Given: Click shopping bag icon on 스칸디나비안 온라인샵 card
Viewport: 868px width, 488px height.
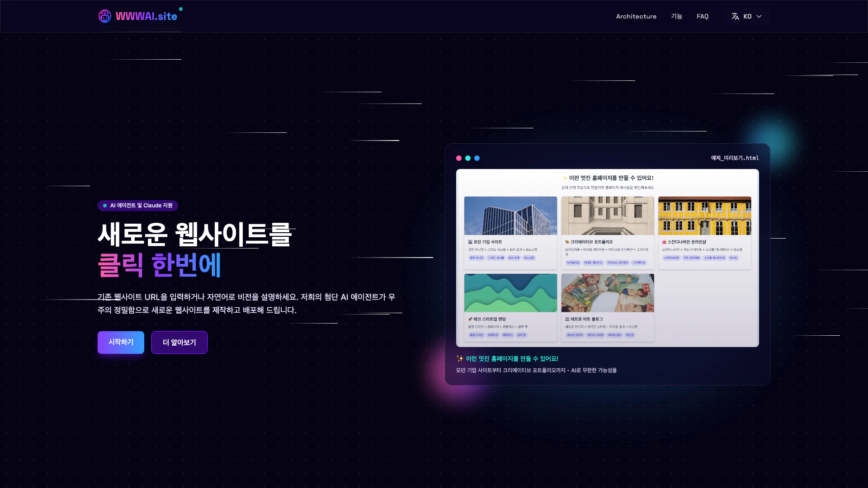Looking at the screenshot, I should 664,242.
